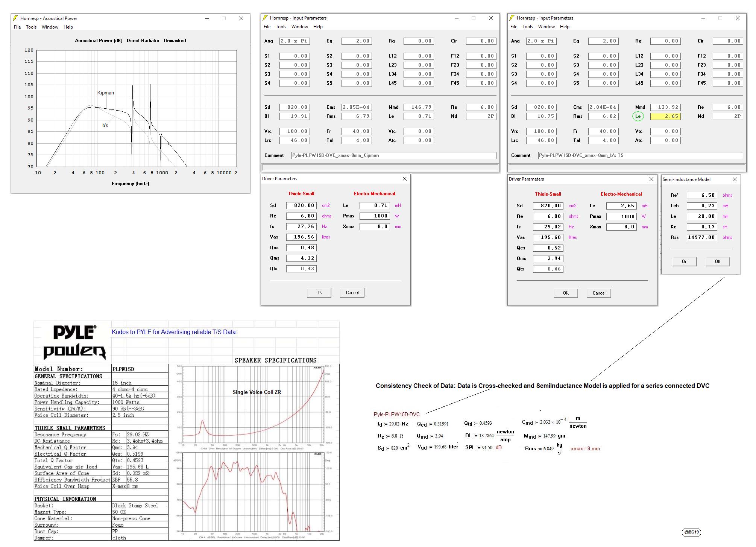Click the Leb field showing 0,23

tap(702, 206)
